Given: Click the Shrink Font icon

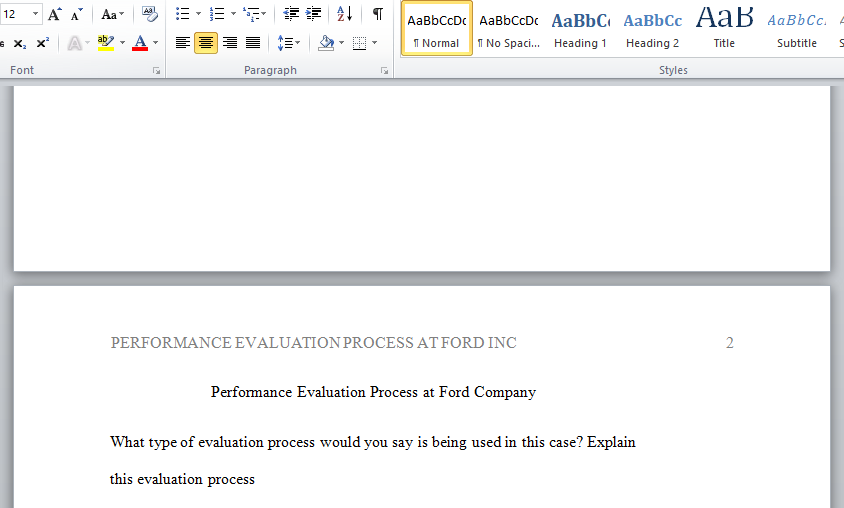Looking at the screenshot, I should (76, 14).
